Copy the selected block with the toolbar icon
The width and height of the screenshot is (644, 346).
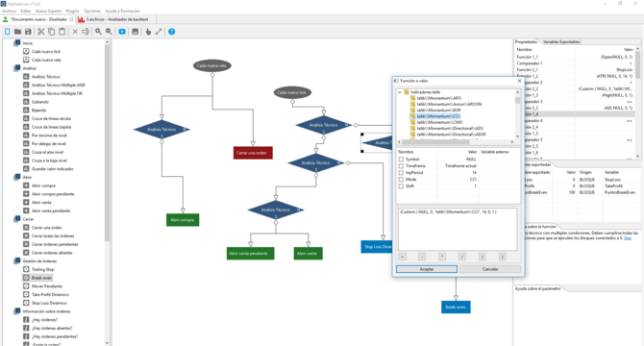(51, 32)
